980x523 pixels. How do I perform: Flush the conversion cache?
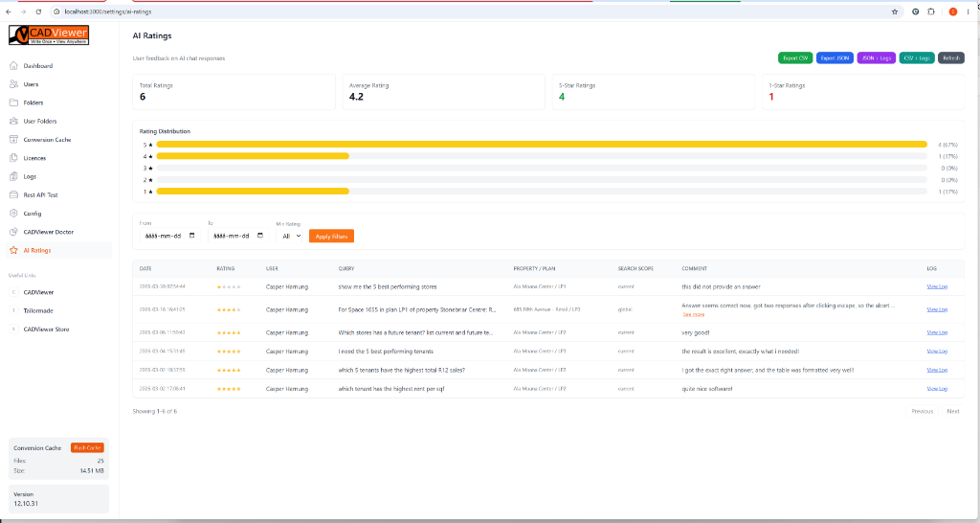(87, 448)
